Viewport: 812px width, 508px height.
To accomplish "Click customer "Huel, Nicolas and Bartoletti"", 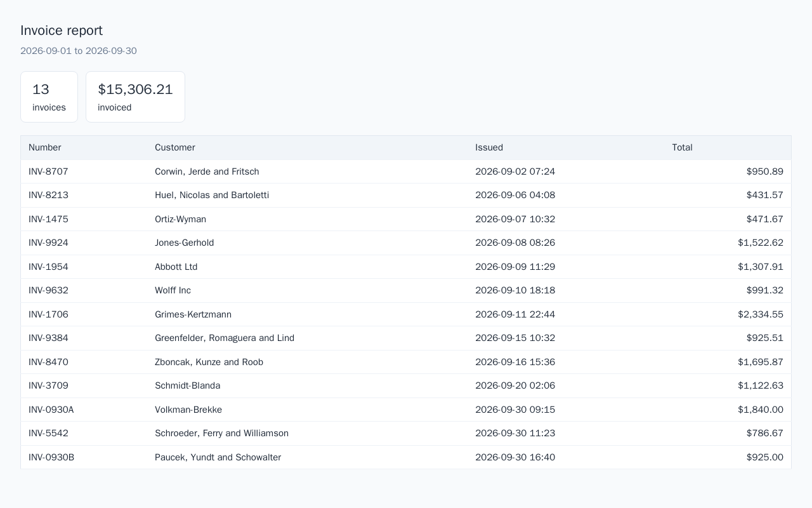I will [x=212, y=195].
